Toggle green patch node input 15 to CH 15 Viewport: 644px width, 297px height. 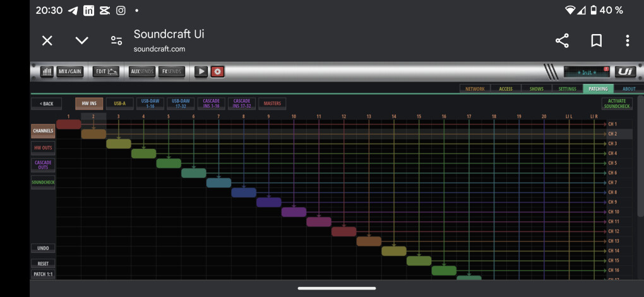(x=419, y=261)
